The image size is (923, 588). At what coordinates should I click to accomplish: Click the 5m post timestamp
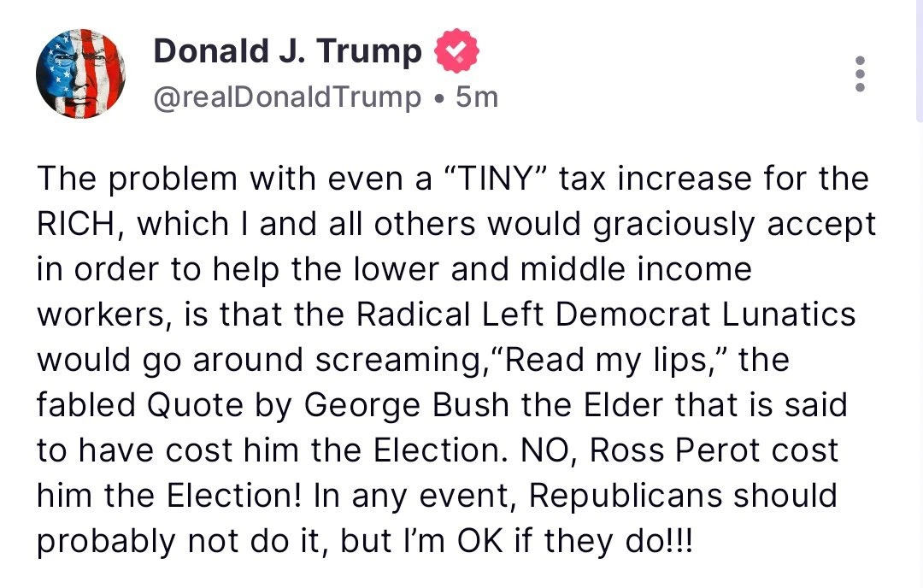click(477, 97)
